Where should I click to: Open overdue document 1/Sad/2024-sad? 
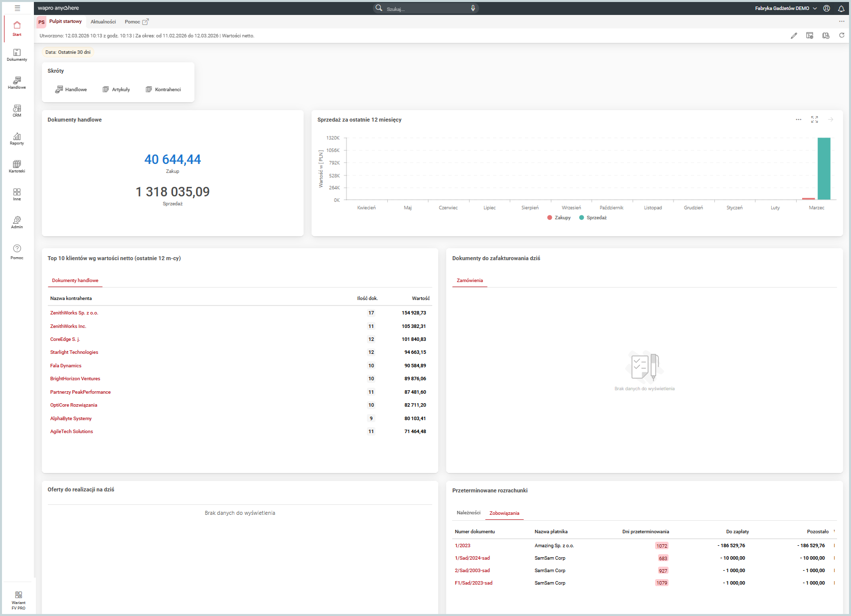472,558
